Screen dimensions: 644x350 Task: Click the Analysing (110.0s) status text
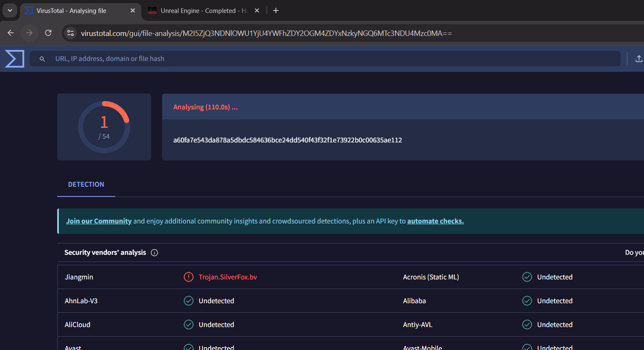click(205, 107)
